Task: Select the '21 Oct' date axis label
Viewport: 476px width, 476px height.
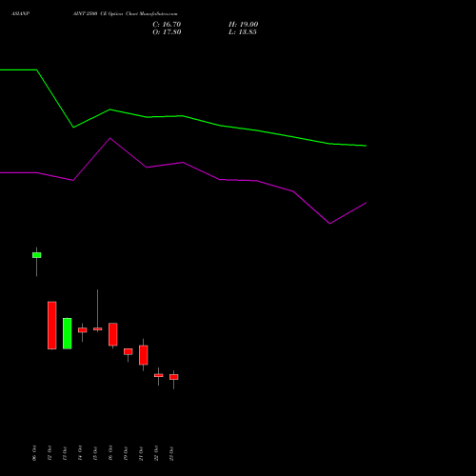Action: coord(141,453)
